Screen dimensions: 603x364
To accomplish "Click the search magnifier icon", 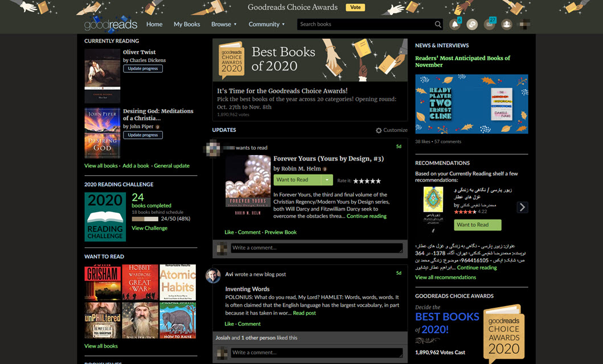I will (x=438, y=24).
